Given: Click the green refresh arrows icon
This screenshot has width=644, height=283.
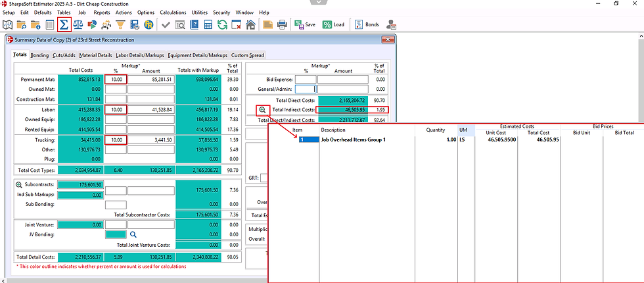Looking at the screenshot, I should click(x=223, y=25).
